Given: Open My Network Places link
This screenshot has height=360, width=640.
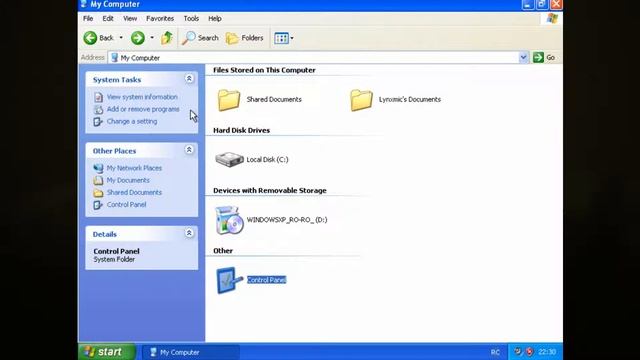Looking at the screenshot, I should (134, 168).
